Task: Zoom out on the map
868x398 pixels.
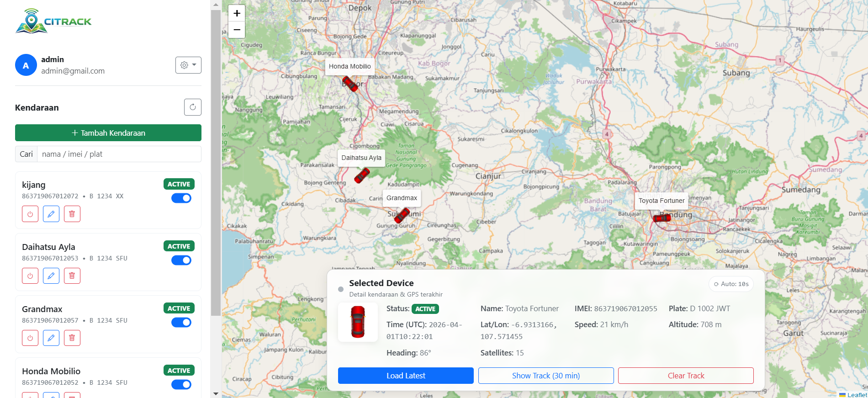Action: tap(237, 30)
